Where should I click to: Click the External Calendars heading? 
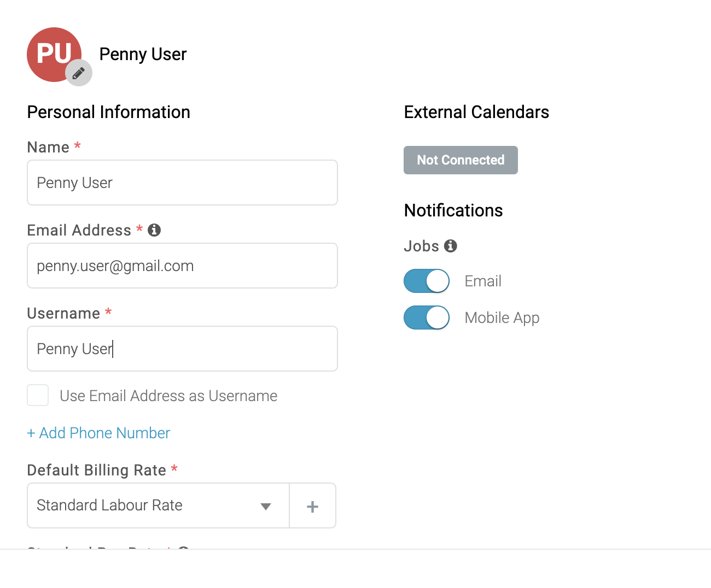click(476, 112)
